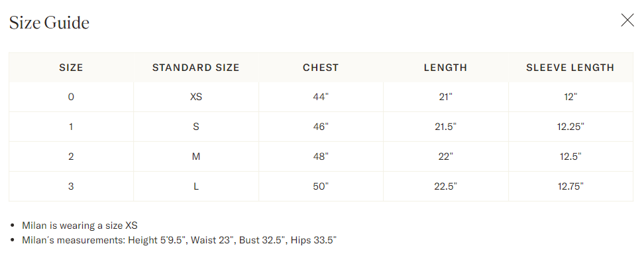Select the XS standard size cell
The width and height of the screenshot is (644, 254).
coord(196,97)
